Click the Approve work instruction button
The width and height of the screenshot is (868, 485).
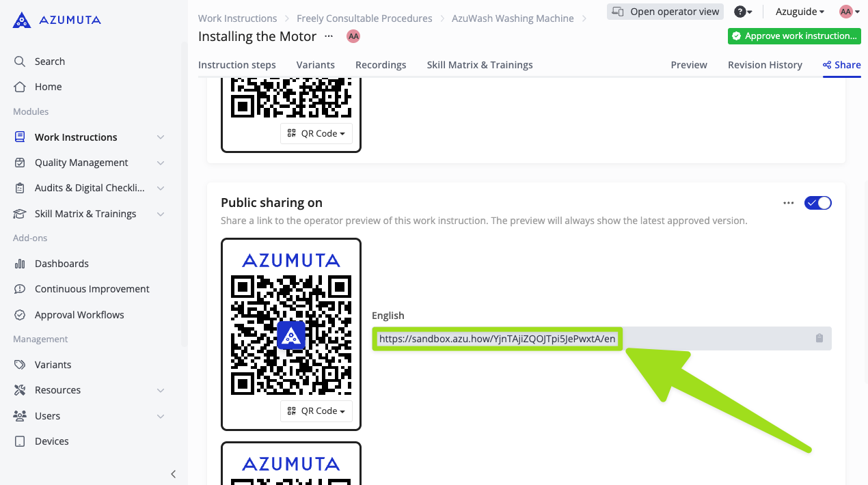coord(794,36)
